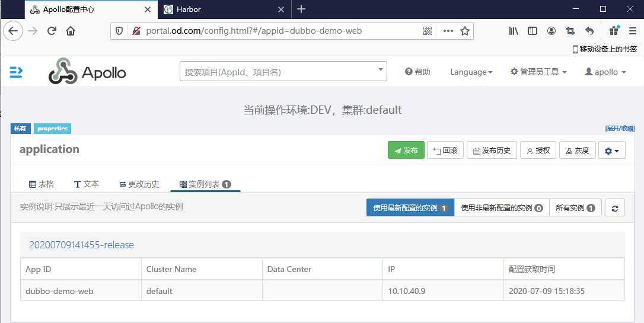Open the 更改历史 change history tab
The height and width of the screenshot is (323, 644).
pyautogui.click(x=139, y=184)
